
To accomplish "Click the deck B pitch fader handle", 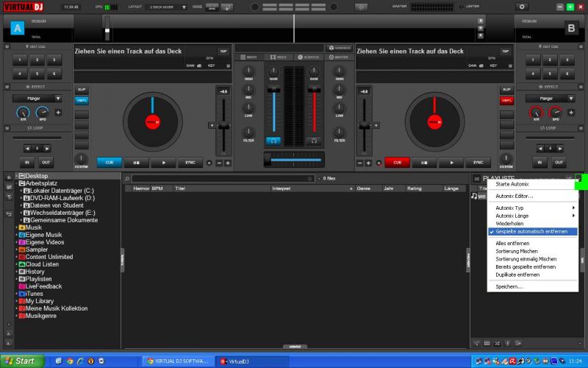I will 364,127.
